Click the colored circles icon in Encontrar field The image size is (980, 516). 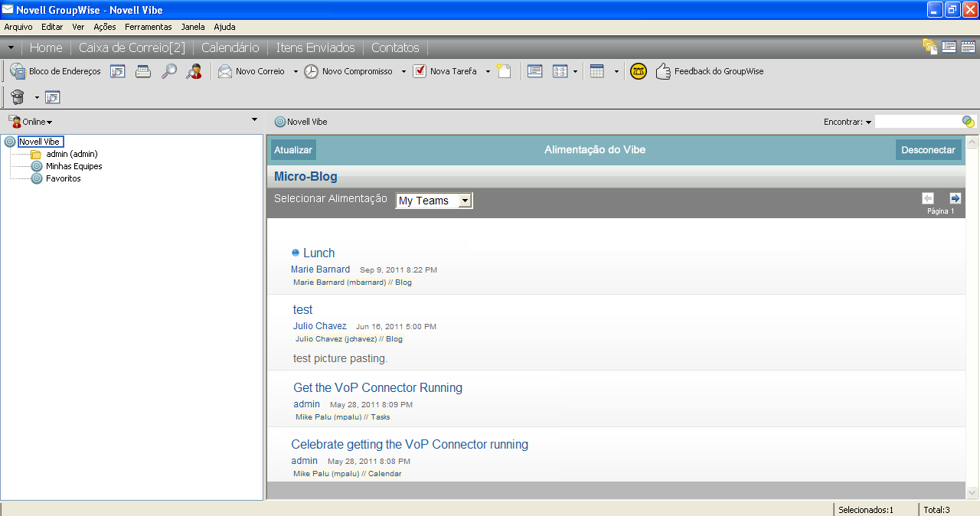(969, 122)
